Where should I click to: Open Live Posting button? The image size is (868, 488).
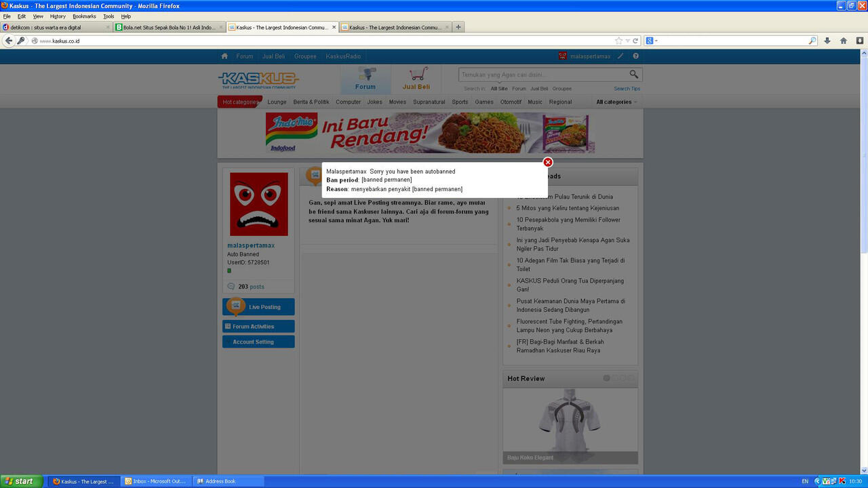(258, 307)
